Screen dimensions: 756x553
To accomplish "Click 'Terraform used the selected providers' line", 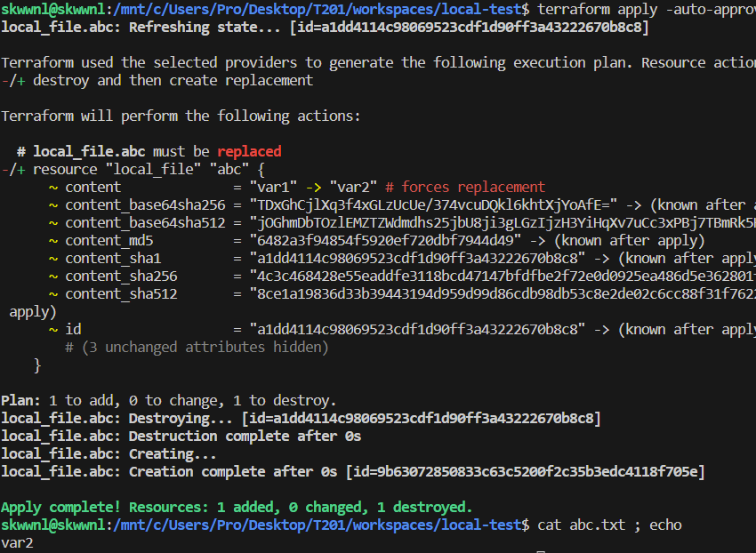I will [379, 62].
